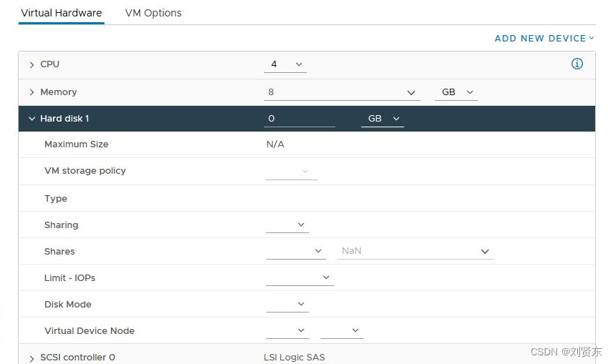Change the Hard disk 1 size unit
The height and width of the screenshot is (364, 613).
(x=383, y=119)
